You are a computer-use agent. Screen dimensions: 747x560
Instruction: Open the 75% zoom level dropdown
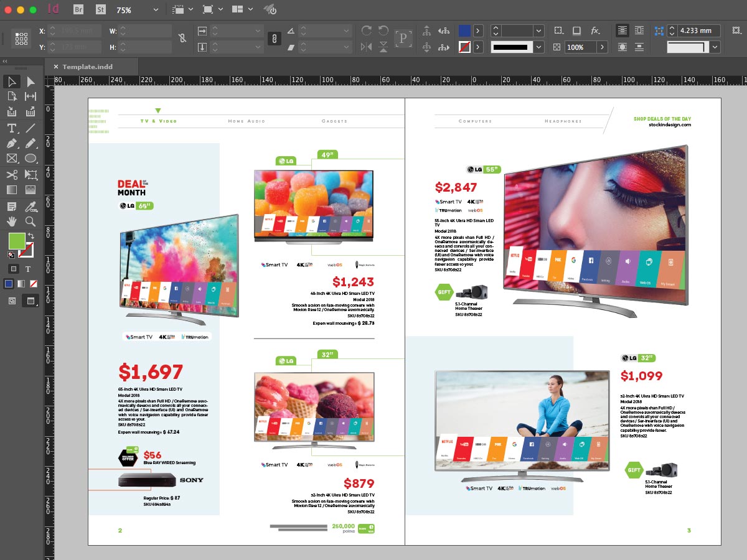pyautogui.click(x=156, y=10)
